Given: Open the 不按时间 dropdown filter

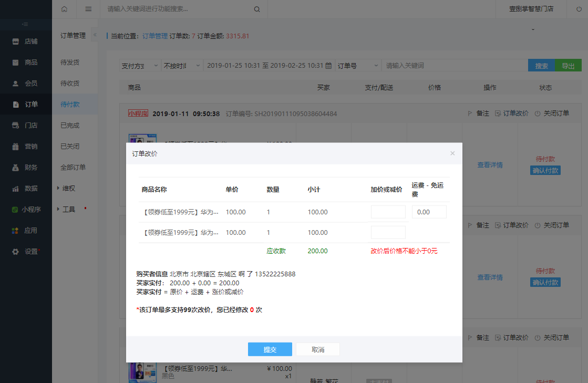Looking at the screenshot, I should pyautogui.click(x=182, y=66).
